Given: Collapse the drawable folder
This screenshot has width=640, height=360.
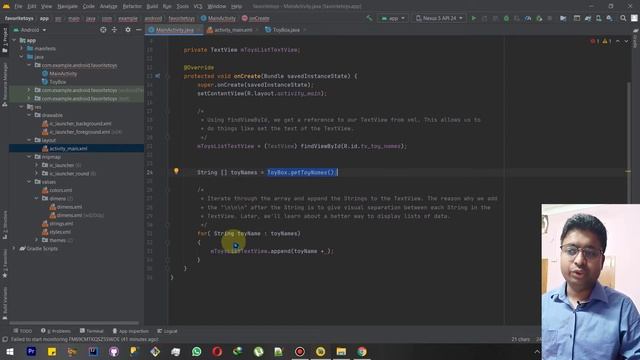Looking at the screenshot, I should point(29,115).
